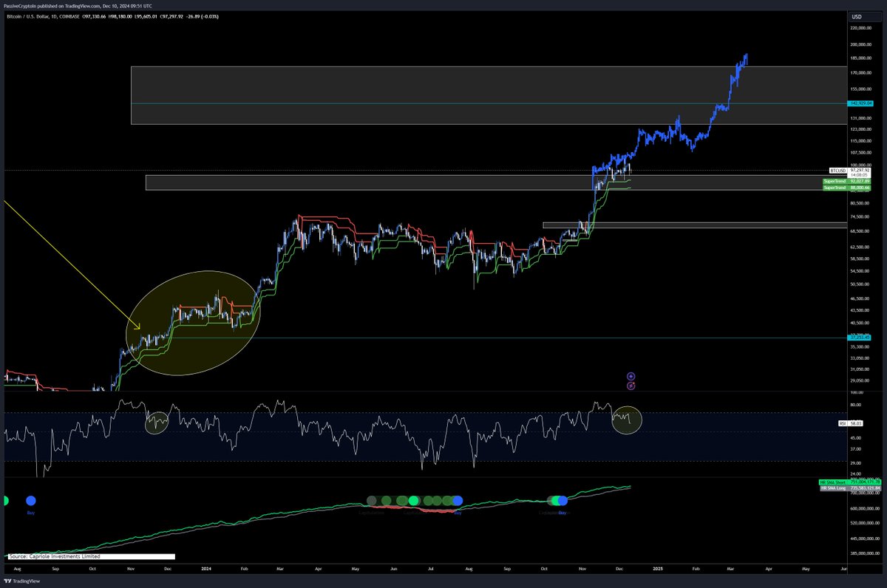Click the purple lightning event marker icon

click(x=631, y=386)
